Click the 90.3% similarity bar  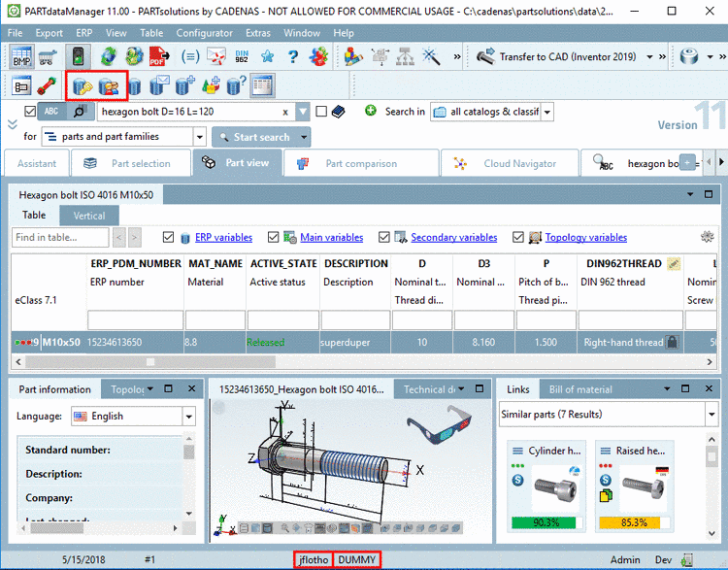pyautogui.click(x=546, y=522)
